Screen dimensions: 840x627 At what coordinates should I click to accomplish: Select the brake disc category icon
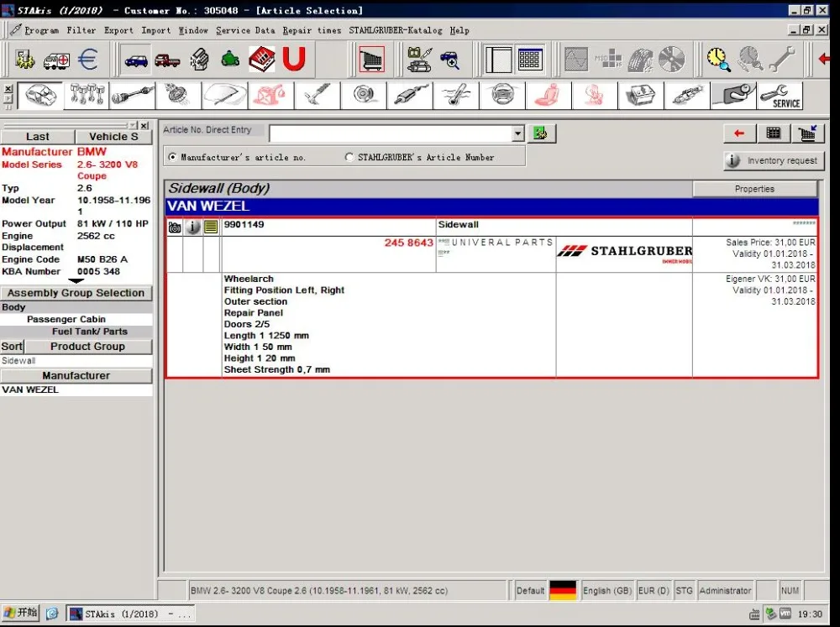tap(363, 96)
